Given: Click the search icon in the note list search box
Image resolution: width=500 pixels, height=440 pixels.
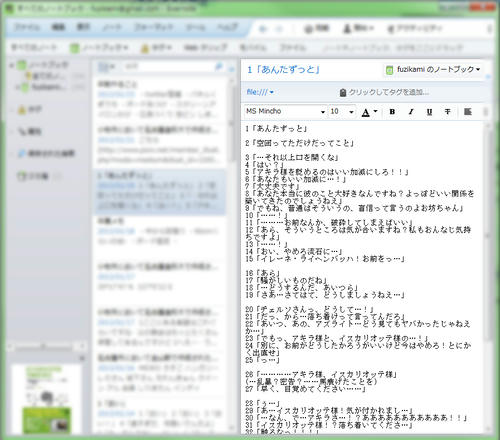Looking at the screenshot, I should 219,67.
